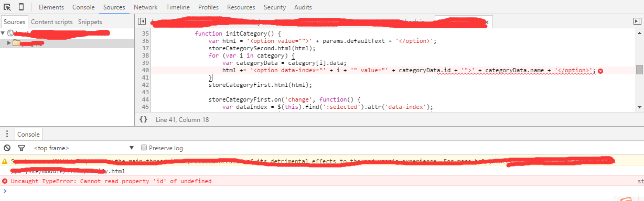Open the Snippets navigator tab

tap(90, 22)
